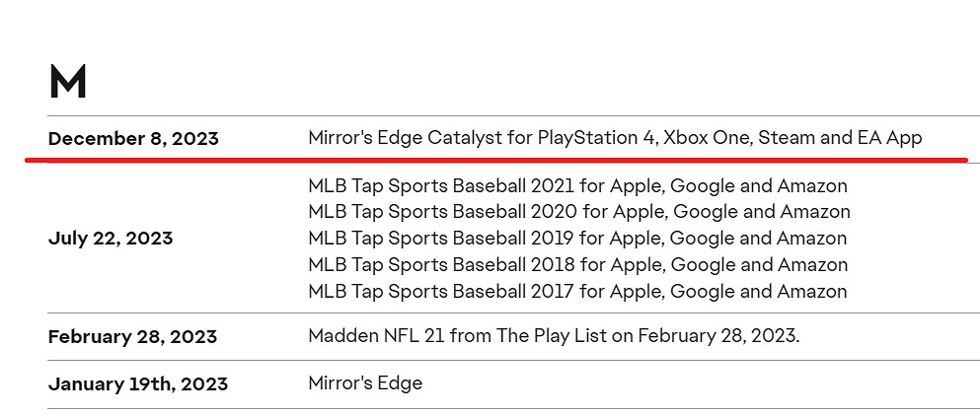
Task: Click the July 22, 2023 date
Action: pyautogui.click(x=111, y=239)
